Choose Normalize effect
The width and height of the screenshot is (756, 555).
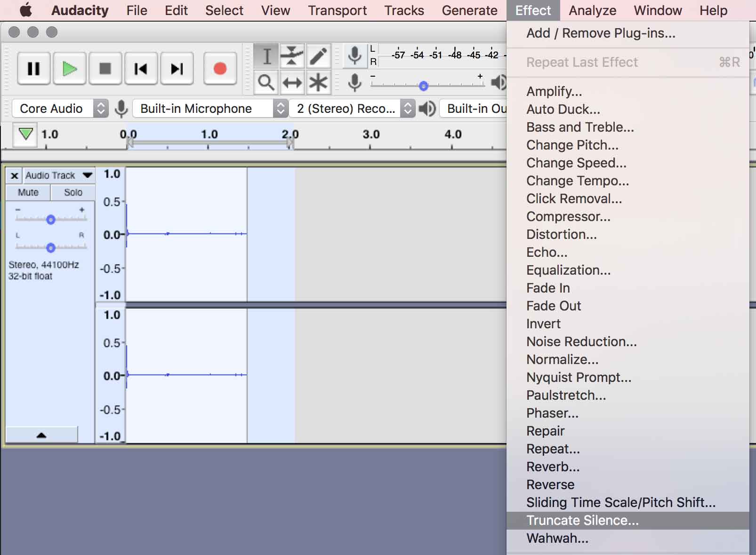pyautogui.click(x=628, y=359)
